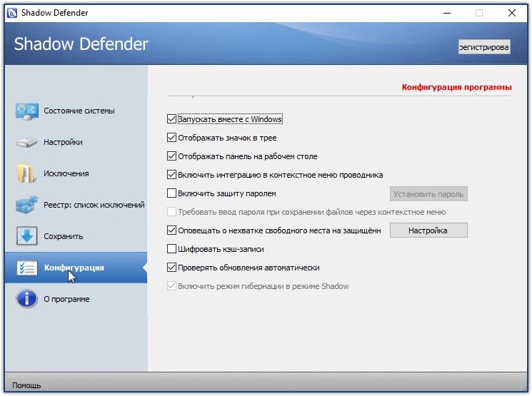Toggle Explorer context menu integration checkbox
The width and height of the screenshot is (532, 396).
coord(171,175)
